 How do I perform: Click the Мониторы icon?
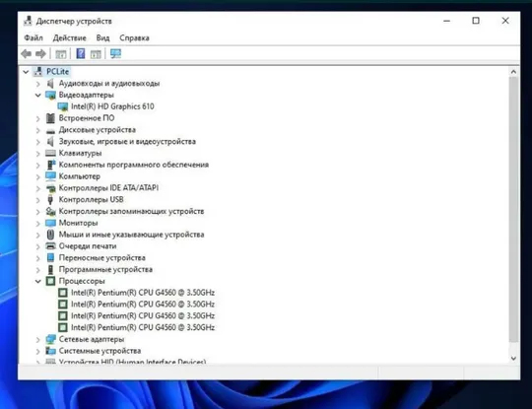tap(50, 223)
